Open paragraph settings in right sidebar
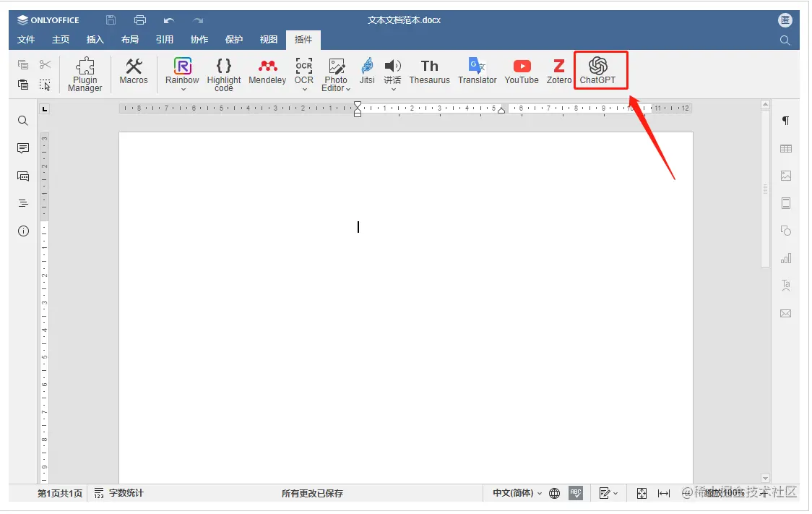812x514 pixels. click(785, 121)
